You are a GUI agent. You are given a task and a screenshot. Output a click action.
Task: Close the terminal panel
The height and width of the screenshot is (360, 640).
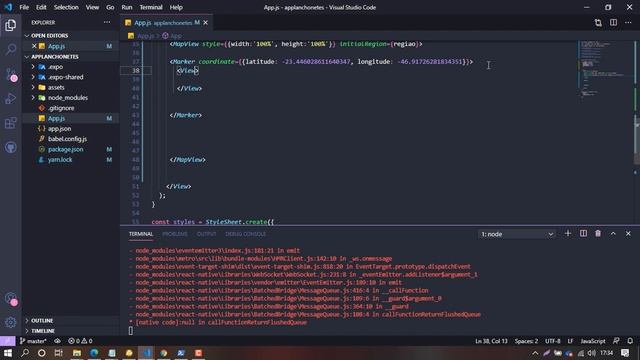[628, 233]
